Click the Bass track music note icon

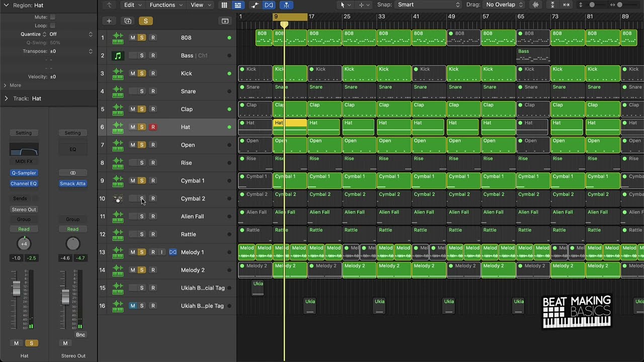point(118,56)
